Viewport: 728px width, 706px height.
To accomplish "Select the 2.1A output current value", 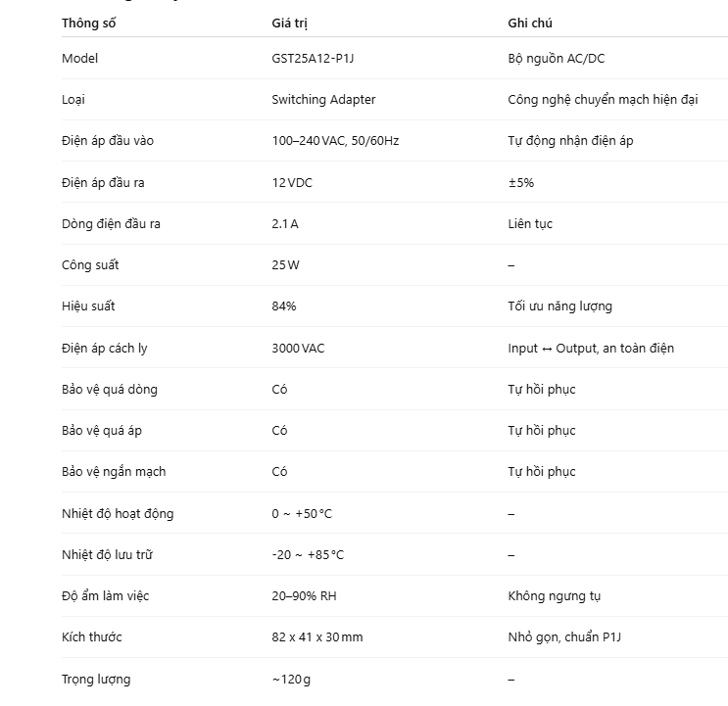I will pyautogui.click(x=285, y=224).
